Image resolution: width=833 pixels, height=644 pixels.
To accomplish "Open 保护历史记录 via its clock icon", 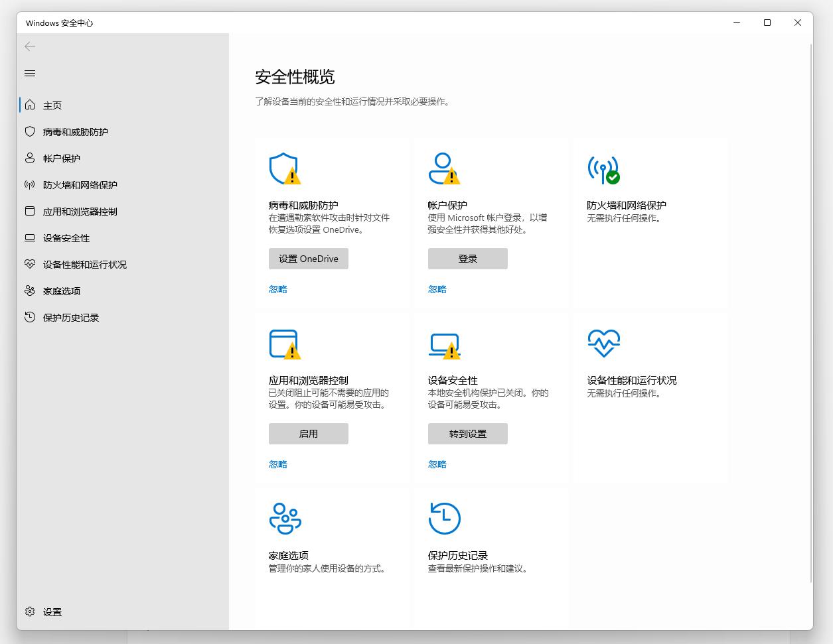I will pos(443,519).
